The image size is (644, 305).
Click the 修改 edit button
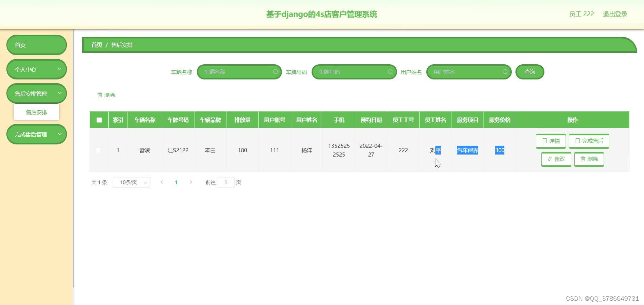click(x=556, y=159)
